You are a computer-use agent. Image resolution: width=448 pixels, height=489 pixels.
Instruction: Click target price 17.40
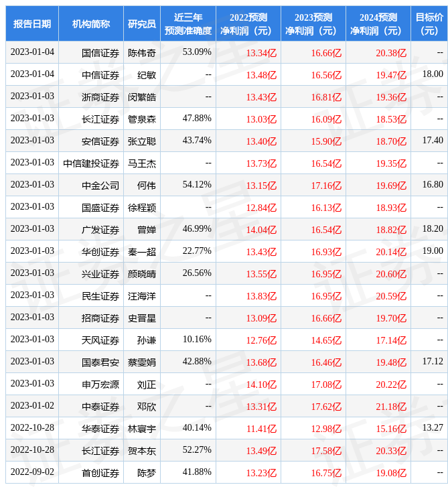click(x=433, y=141)
